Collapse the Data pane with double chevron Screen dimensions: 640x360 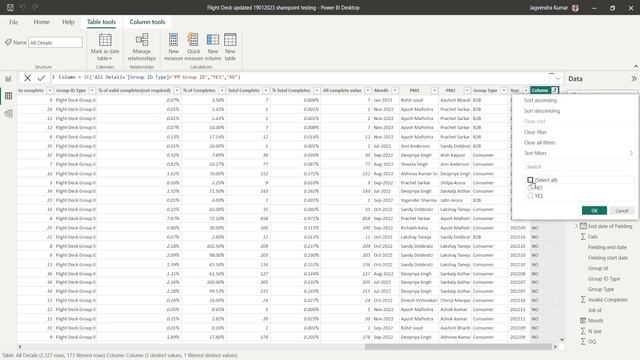coord(633,79)
